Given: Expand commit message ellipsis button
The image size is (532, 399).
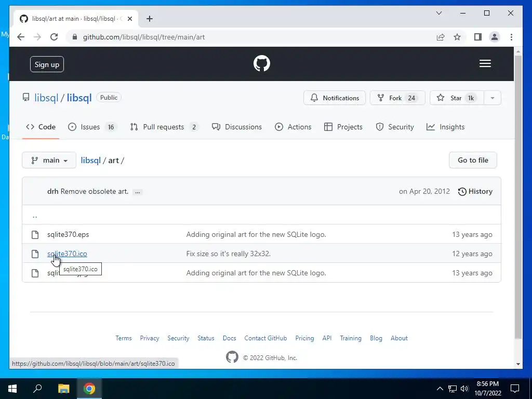Looking at the screenshot, I should (x=137, y=192).
